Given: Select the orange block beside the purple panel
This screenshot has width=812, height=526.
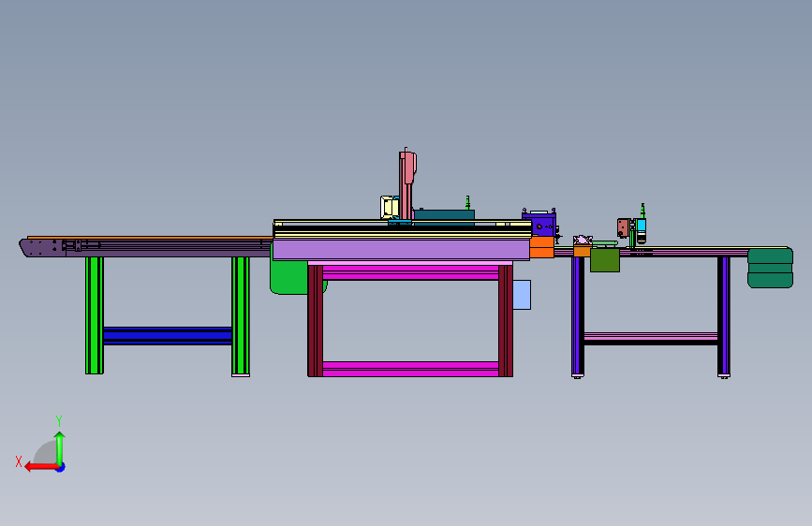Looking at the screenshot, I should click(541, 247).
